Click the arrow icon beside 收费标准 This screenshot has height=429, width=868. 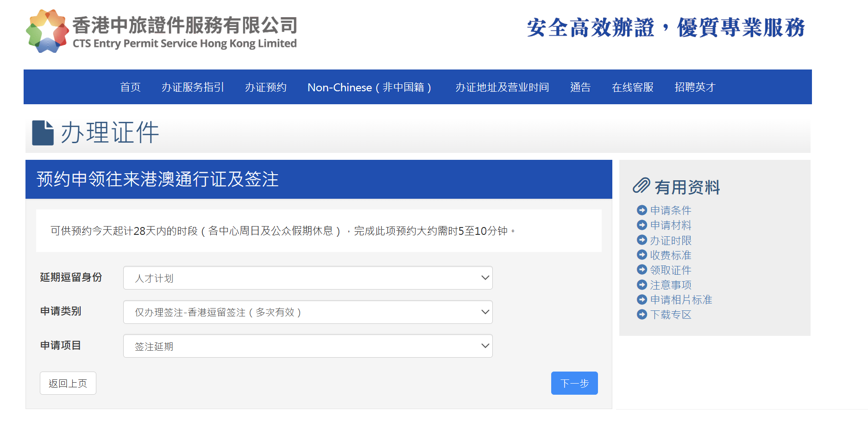pyautogui.click(x=642, y=255)
